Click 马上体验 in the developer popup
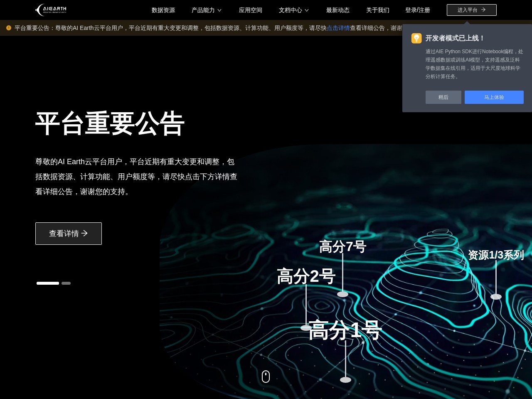The width and height of the screenshot is (532, 399). click(x=494, y=97)
